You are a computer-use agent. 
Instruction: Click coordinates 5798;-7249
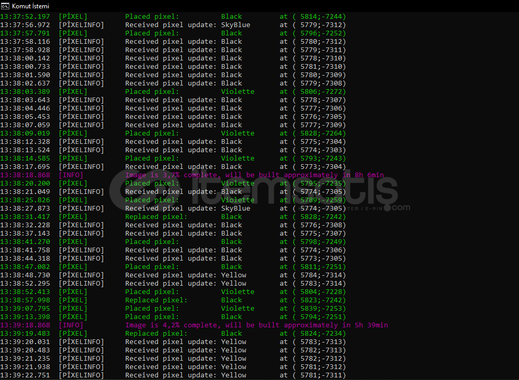click(321, 242)
